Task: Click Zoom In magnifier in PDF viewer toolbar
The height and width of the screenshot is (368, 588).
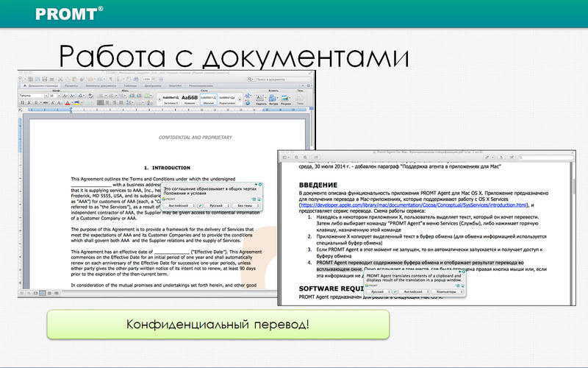Action: [x=305, y=158]
